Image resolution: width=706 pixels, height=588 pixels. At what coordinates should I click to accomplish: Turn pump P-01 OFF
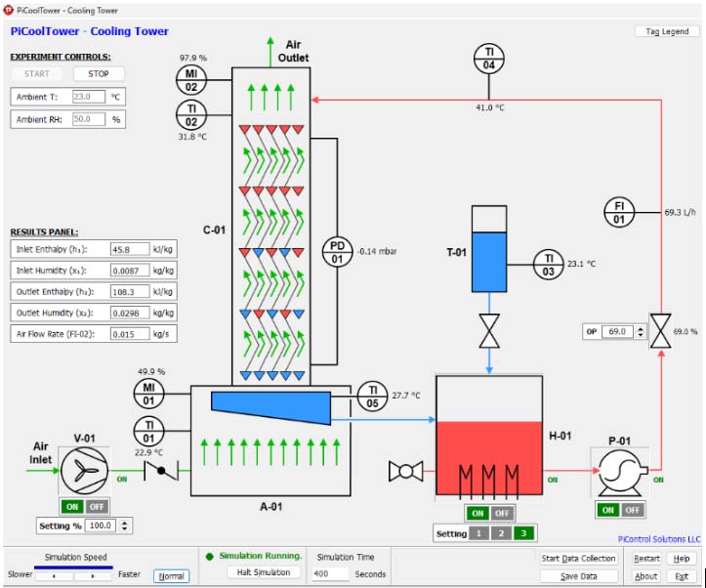pyautogui.click(x=632, y=510)
